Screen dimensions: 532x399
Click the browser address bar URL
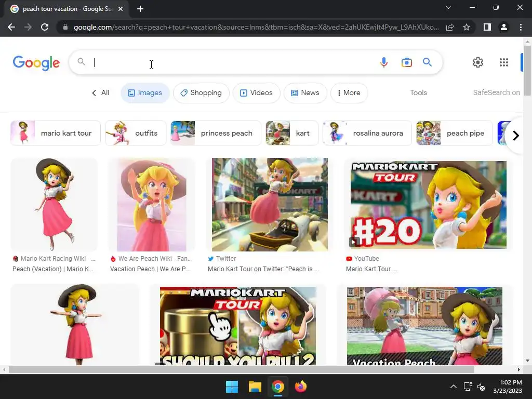(256, 27)
